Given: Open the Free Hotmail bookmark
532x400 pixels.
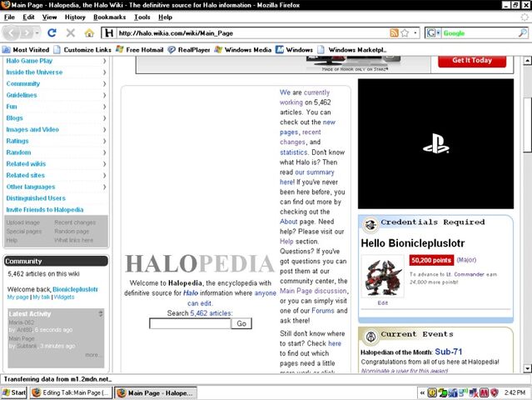Looking at the screenshot, I should tap(139, 49).
